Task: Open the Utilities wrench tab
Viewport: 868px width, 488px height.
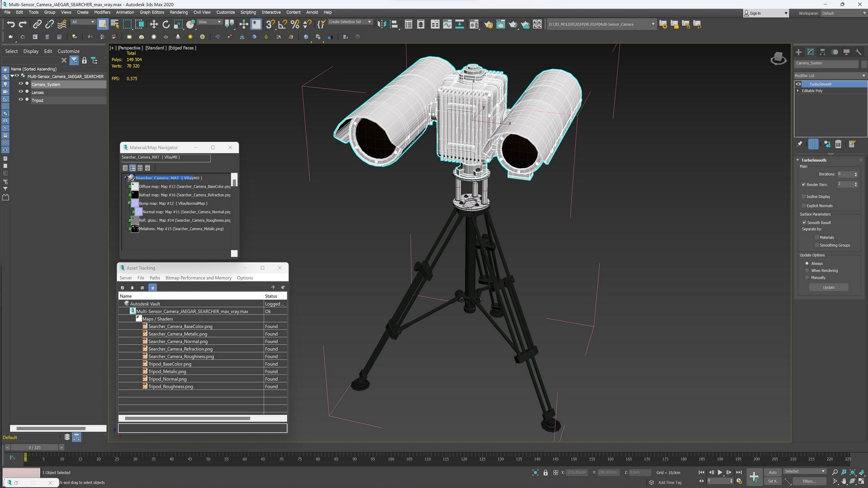Action: 859,52
